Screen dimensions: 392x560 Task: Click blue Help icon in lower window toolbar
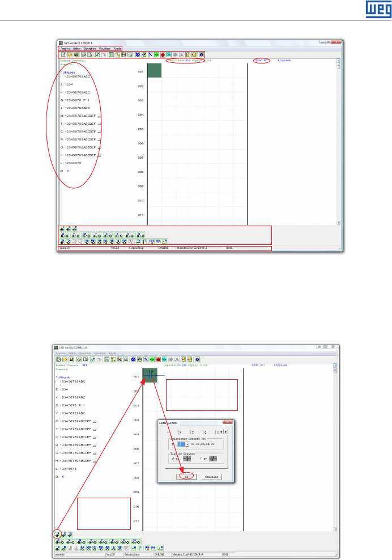197,359
